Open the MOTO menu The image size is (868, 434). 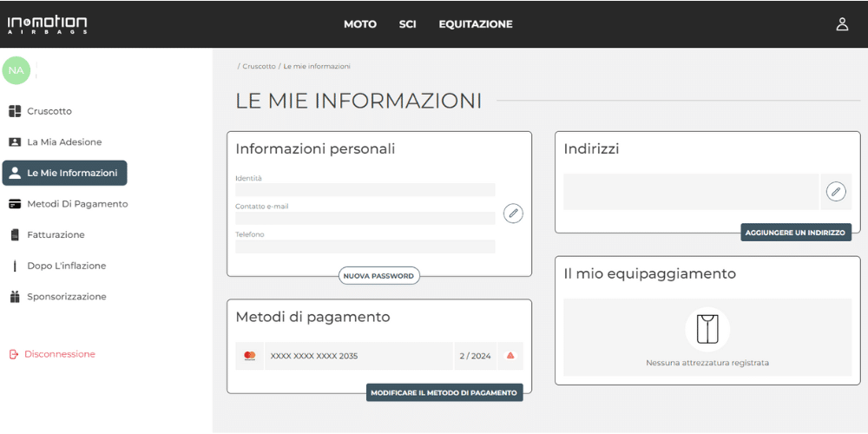coord(360,24)
